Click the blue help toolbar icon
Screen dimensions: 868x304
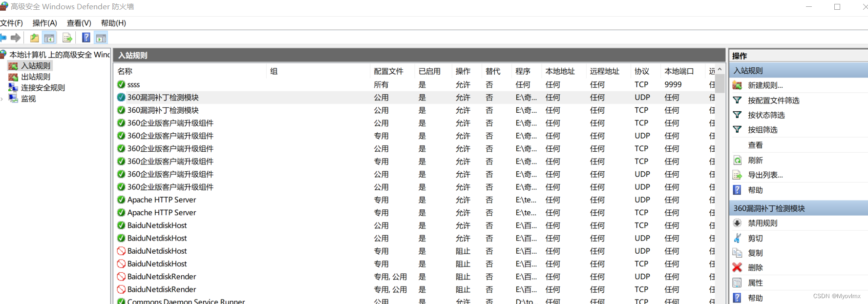point(86,38)
